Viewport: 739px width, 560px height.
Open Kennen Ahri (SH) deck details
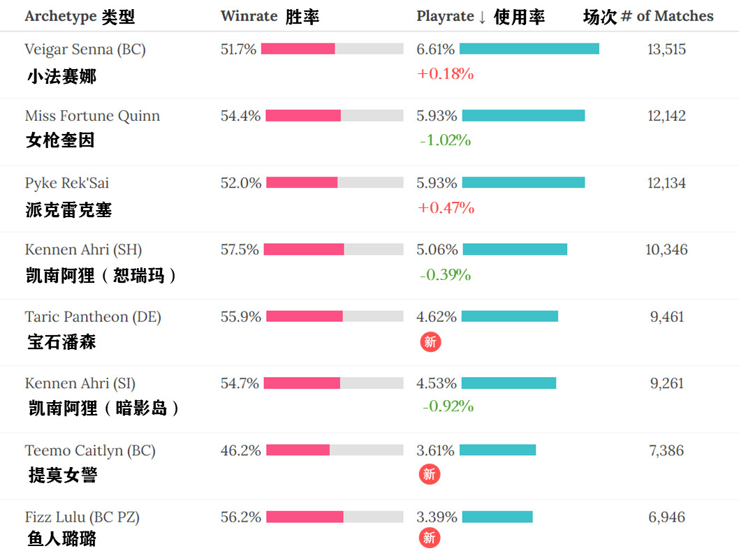[83, 250]
